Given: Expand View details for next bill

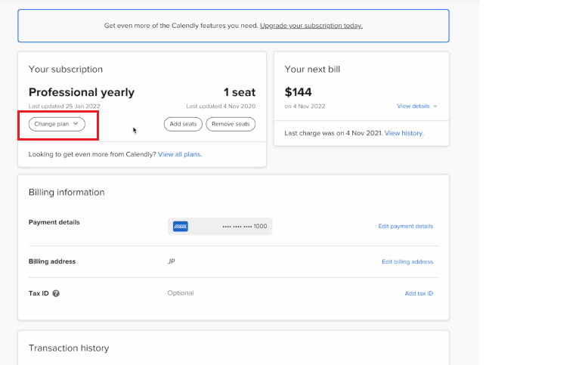Looking at the screenshot, I should [417, 106].
